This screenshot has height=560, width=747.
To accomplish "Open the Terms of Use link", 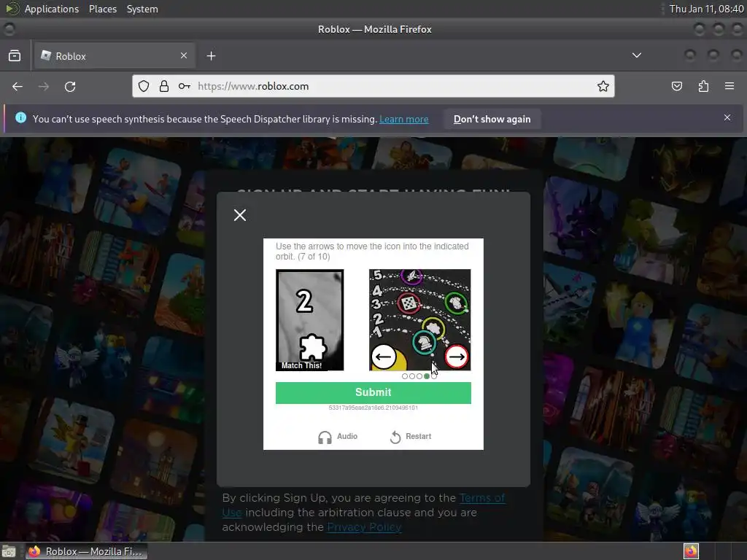I will [x=482, y=498].
